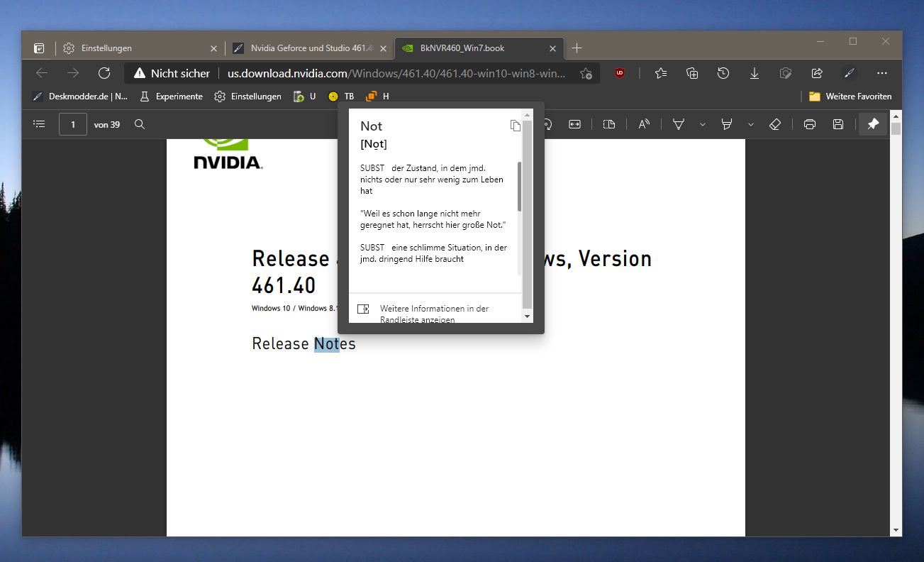Expand the Highlight tool options dropdown
Image resolution: width=924 pixels, height=562 pixels.
click(750, 124)
